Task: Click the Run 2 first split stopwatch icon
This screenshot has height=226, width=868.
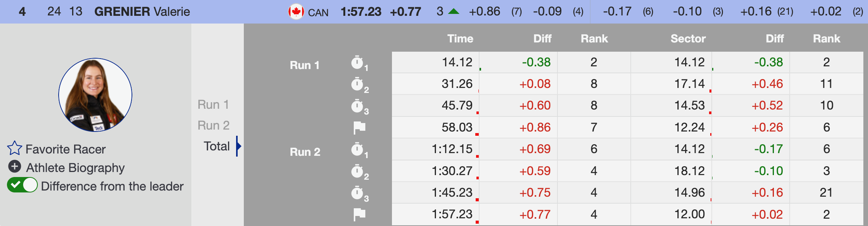Action: [x=358, y=149]
